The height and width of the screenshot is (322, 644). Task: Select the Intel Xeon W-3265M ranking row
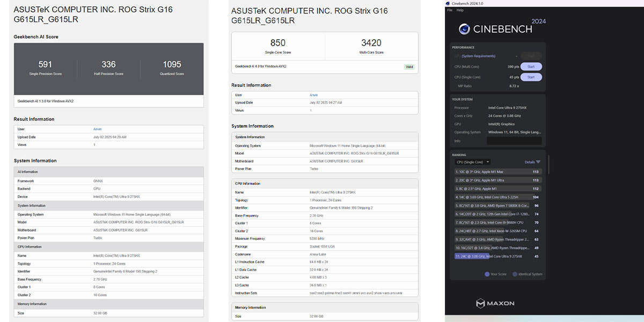click(497, 231)
